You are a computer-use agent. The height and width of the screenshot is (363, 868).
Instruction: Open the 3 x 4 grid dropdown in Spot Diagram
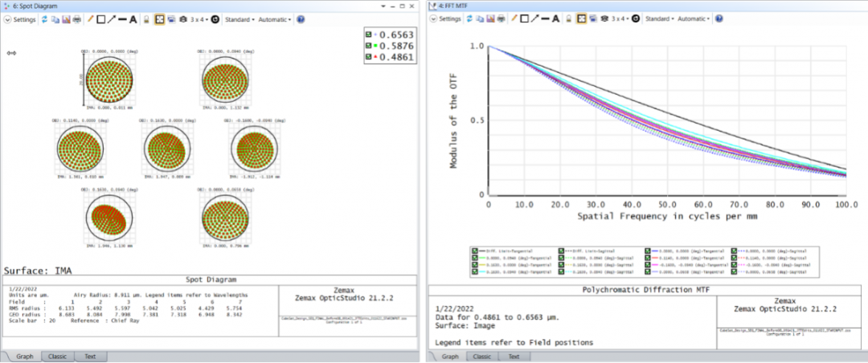tap(199, 18)
